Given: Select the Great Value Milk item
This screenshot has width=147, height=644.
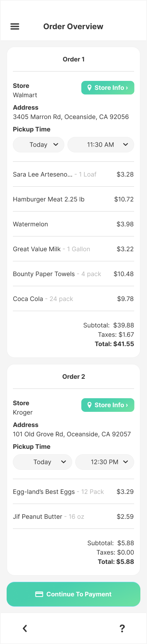Looking at the screenshot, I should coord(73,249).
